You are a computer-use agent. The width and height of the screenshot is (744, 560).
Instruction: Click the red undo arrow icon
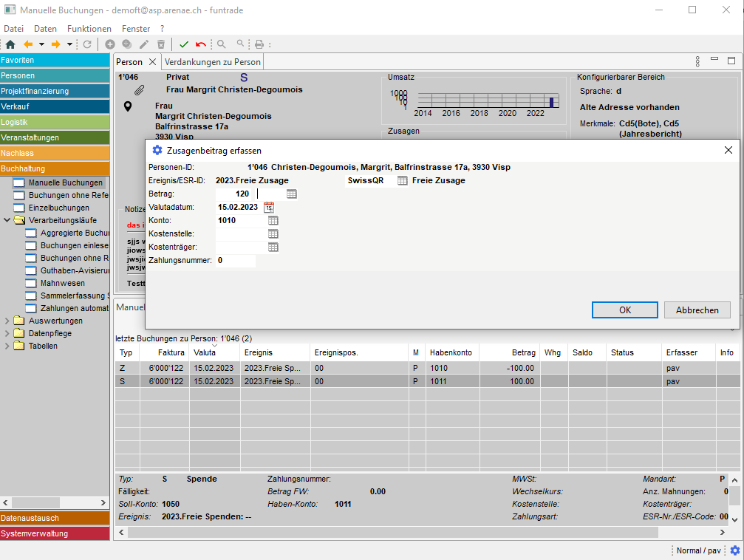coord(201,44)
